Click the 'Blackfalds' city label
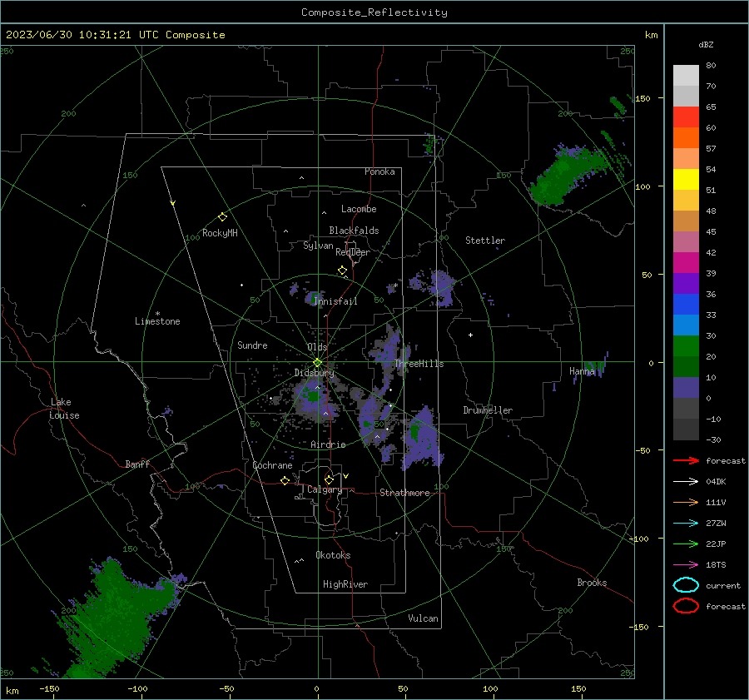 (x=354, y=231)
